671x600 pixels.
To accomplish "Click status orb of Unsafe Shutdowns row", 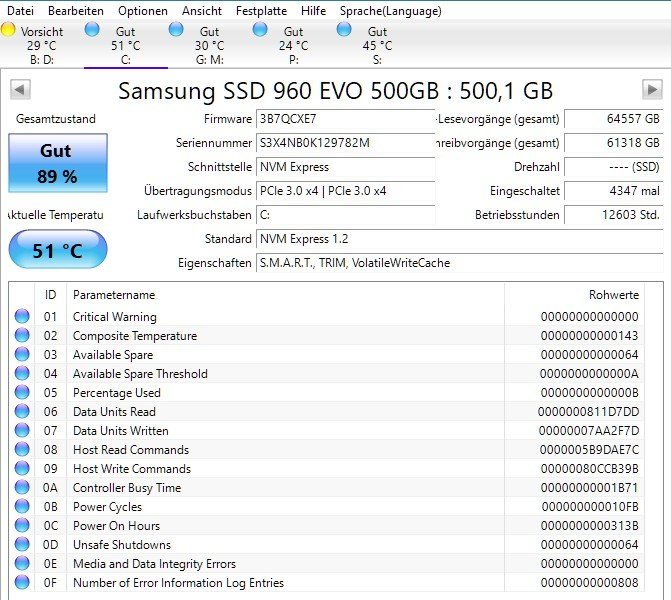I will (22, 544).
